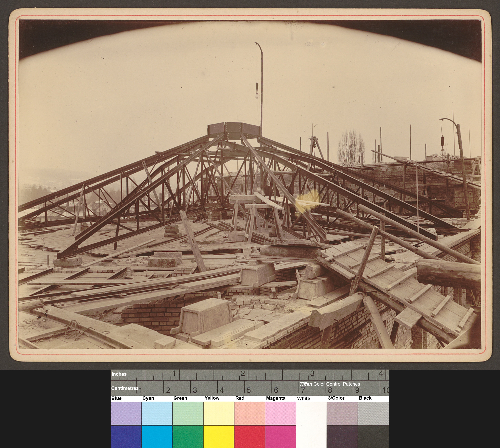500x448 pixels.
Task: Select the light 3/Color gray-mauve patch
Action: [342, 413]
